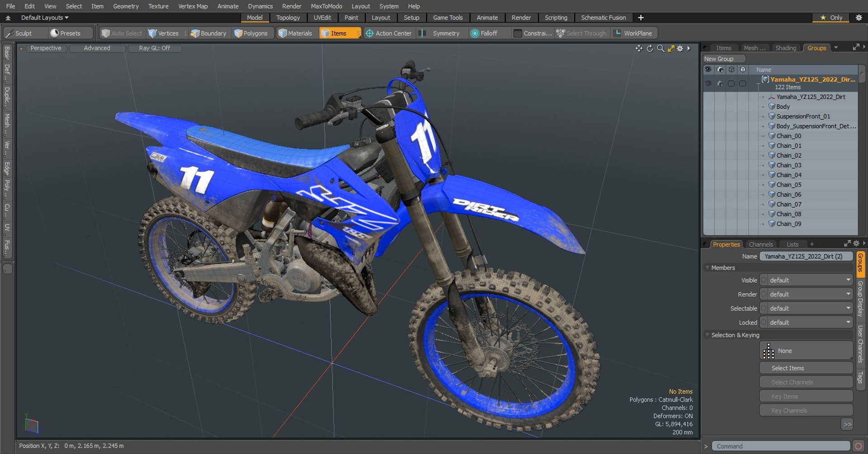Viewport: 868px width, 454px height.
Task: Toggle render camera for Yamaha group row
Action: coord(720,84)
